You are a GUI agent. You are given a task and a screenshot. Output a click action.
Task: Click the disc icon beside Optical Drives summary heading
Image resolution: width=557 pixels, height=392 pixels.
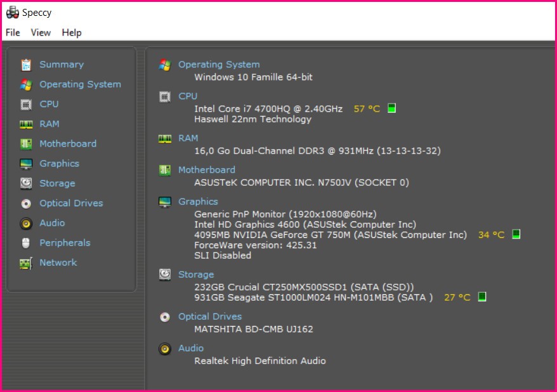pyautogui.click(x=165, y=317)
